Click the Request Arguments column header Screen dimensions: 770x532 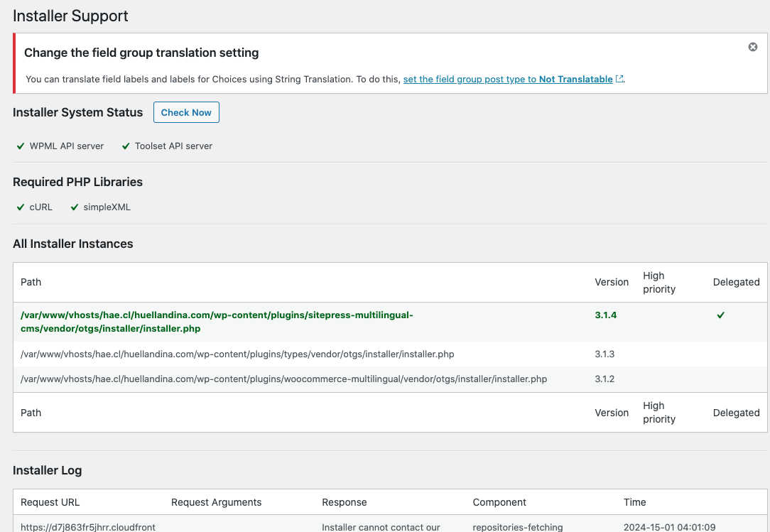216,502
